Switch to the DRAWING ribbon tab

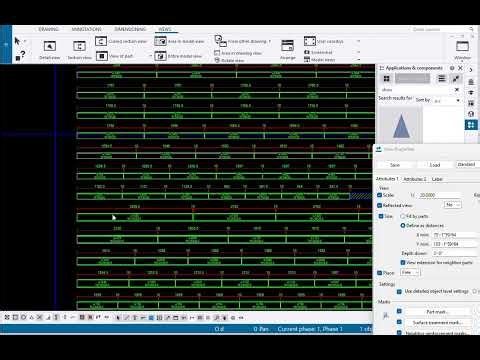point(49,29)
